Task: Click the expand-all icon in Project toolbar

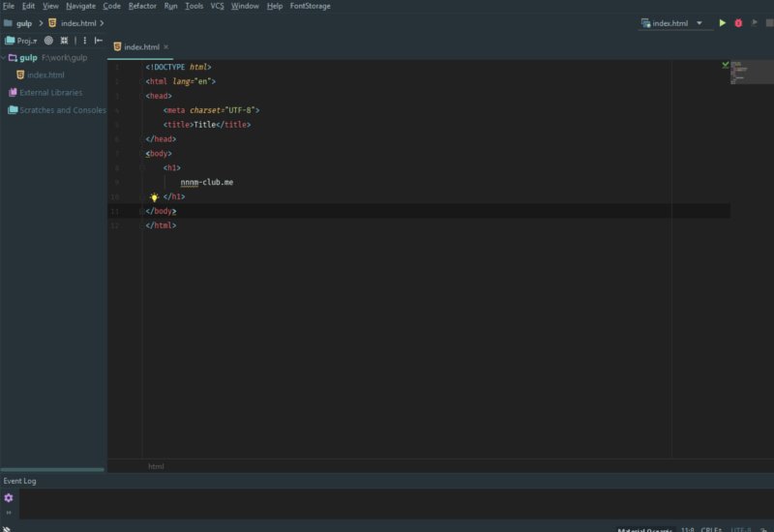Action: coord(64,41)
